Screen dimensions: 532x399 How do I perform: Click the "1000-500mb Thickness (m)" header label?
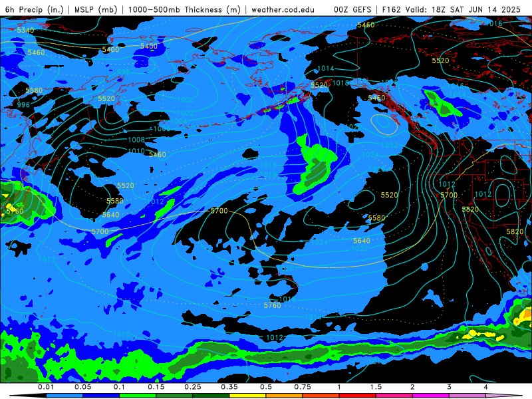[184, 9]
